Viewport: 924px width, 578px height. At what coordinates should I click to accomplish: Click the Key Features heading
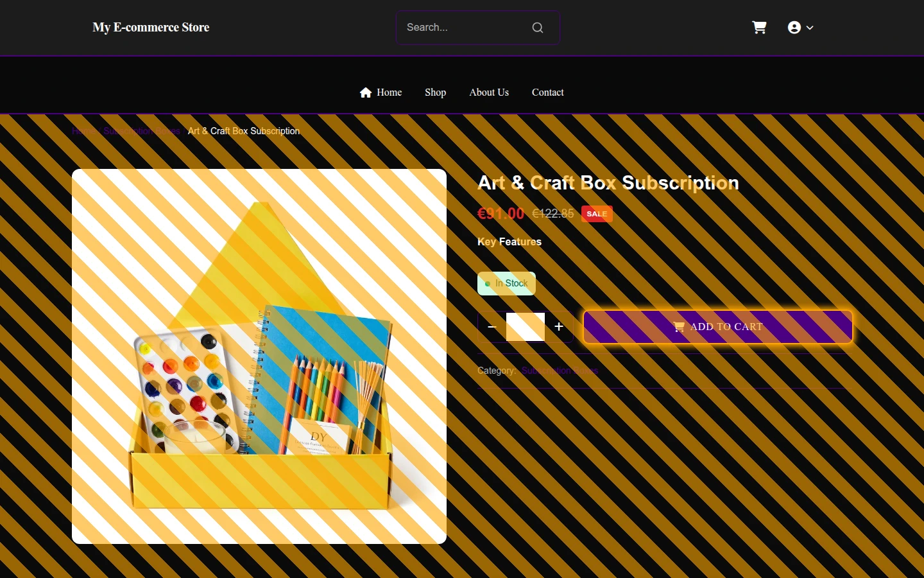(x=509, y=242)
